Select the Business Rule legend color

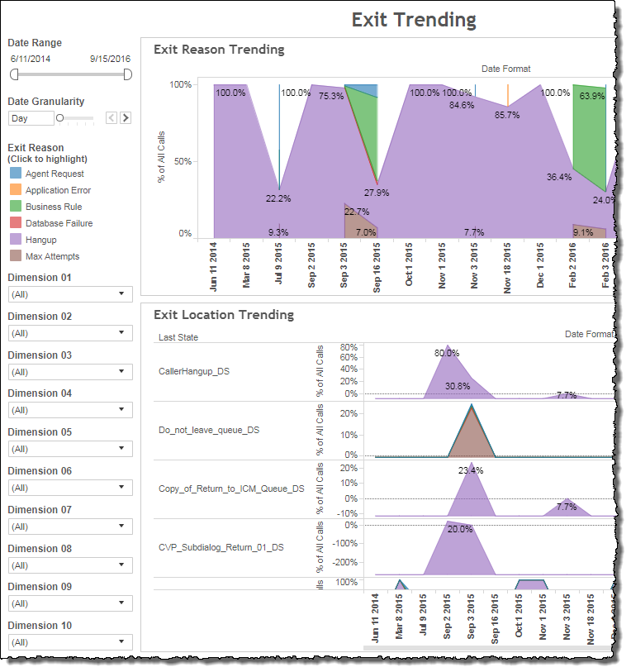(17, 207)
